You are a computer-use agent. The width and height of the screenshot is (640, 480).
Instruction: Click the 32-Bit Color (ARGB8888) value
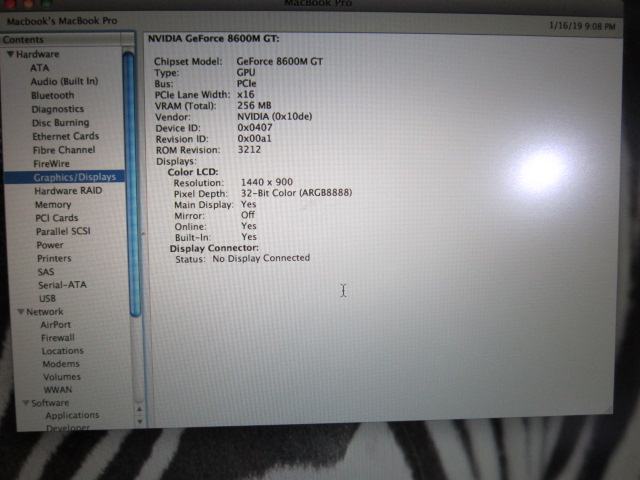[296, 193]
